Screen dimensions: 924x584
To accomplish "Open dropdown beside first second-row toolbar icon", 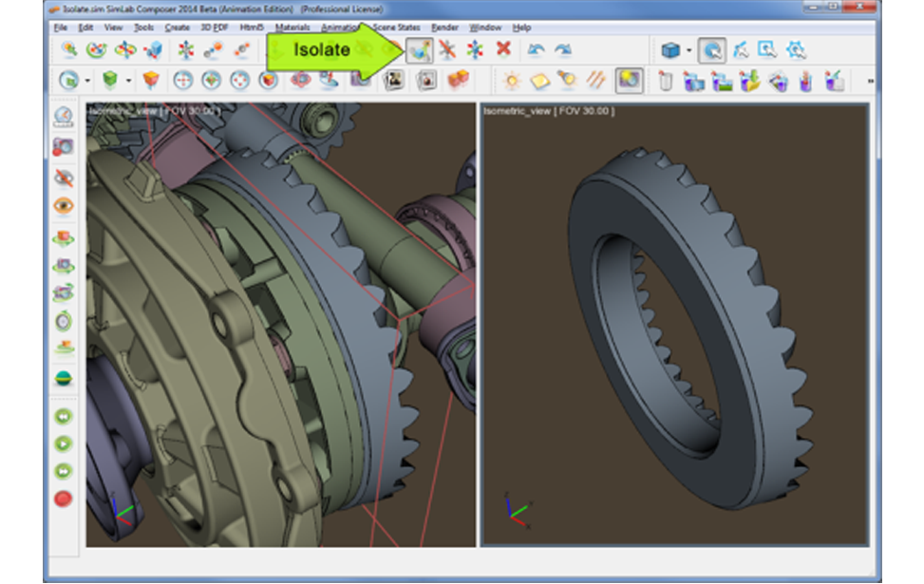I will [87, 81].
